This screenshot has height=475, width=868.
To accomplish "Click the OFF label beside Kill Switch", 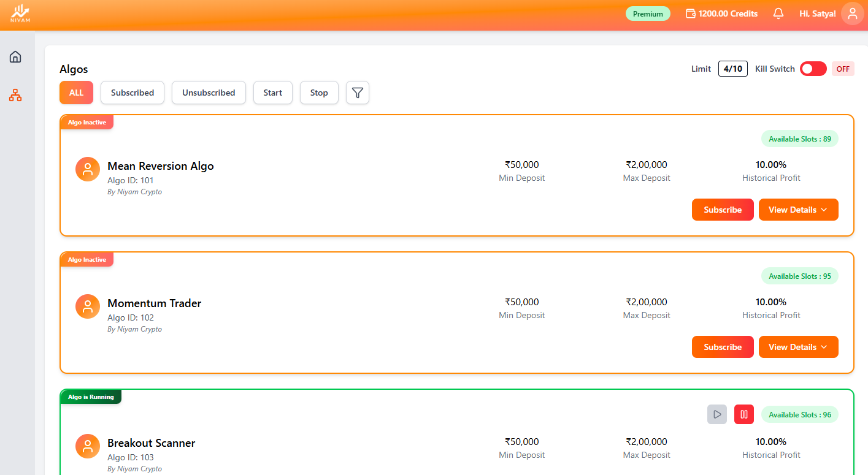I will tap(843, 69).
